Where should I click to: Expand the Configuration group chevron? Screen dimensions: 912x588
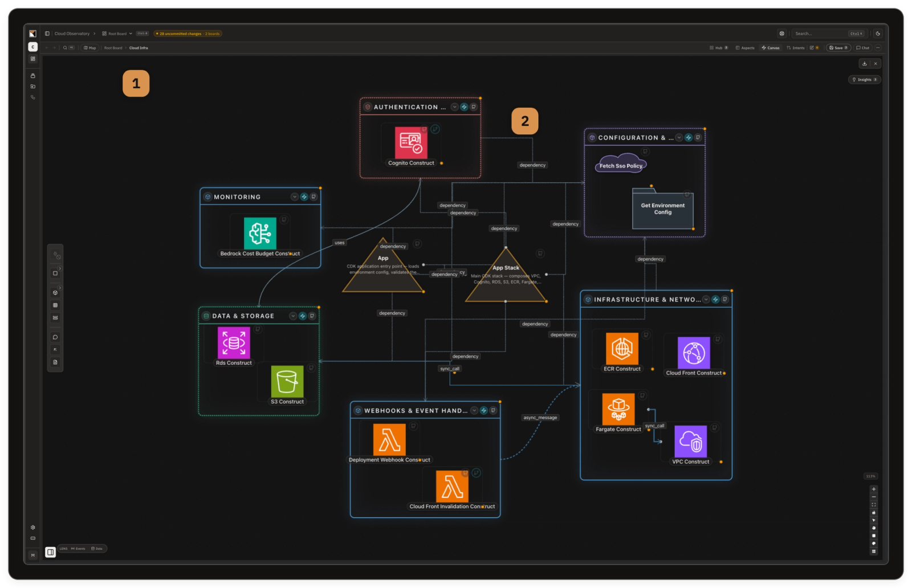pyautogui.click(x=679, y=137)
